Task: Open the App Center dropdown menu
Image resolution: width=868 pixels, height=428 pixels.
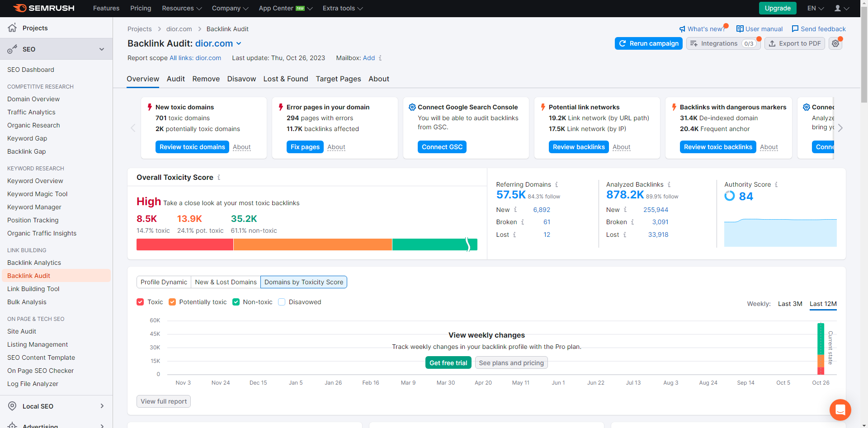Action: pos(286,8)
